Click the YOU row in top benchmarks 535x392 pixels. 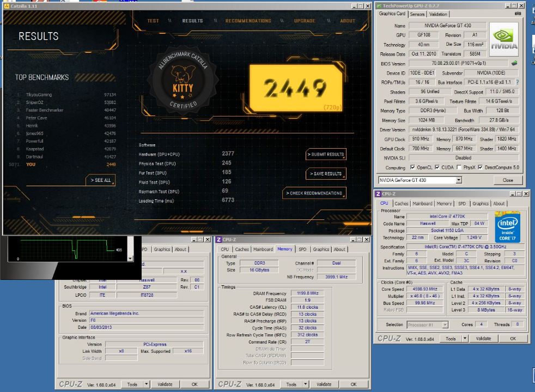[x=63, y=164]
